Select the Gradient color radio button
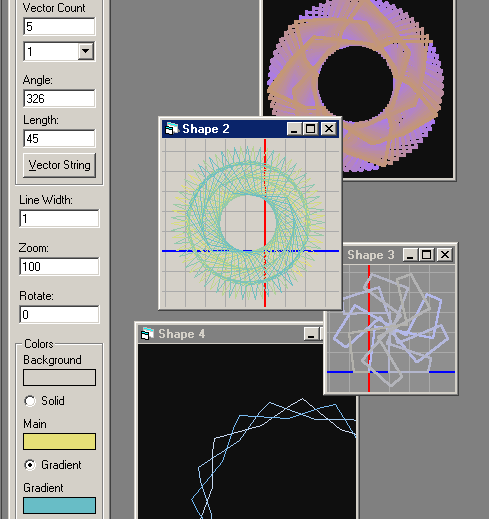 point(30,465)
